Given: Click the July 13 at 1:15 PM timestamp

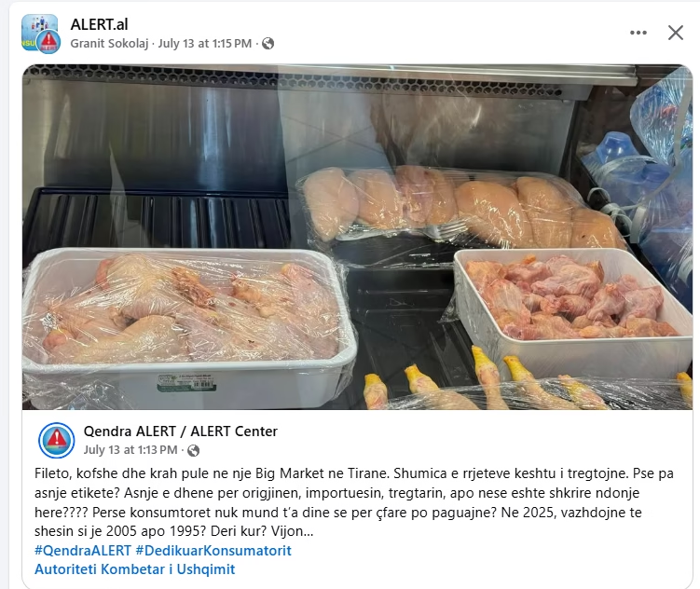Looking at the screenshot, I should pyautogui.click(x=205, y=43).
